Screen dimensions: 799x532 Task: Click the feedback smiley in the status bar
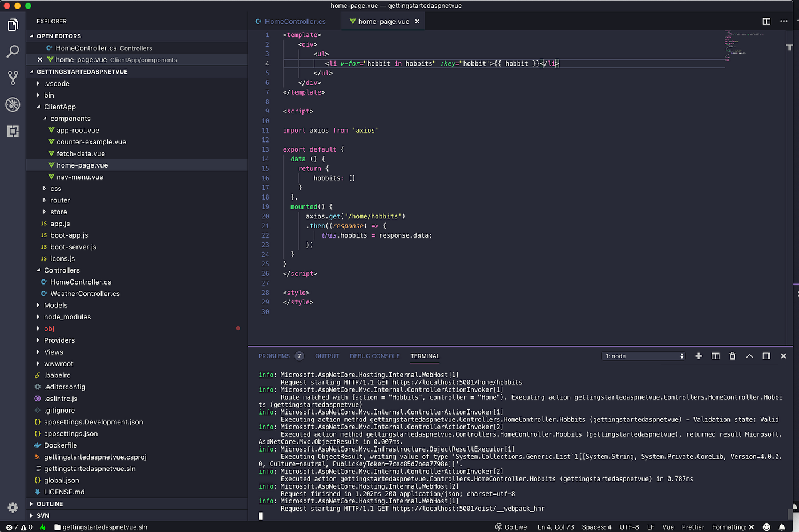tap(766, 527)
